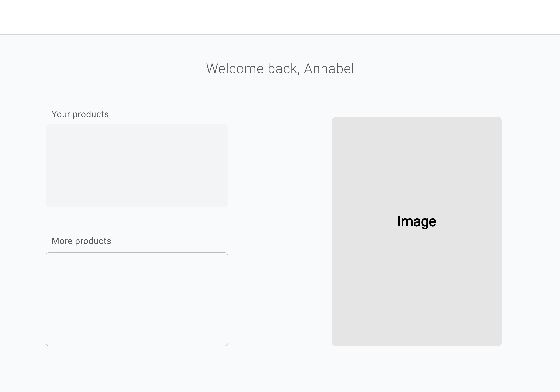Click the blank white top header bar
The width and height of the screenshot is (560, 392).
(x=280, y=17)
